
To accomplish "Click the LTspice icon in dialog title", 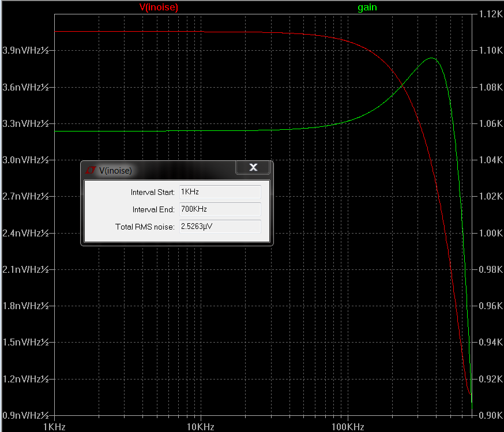I will click(91, 170).
